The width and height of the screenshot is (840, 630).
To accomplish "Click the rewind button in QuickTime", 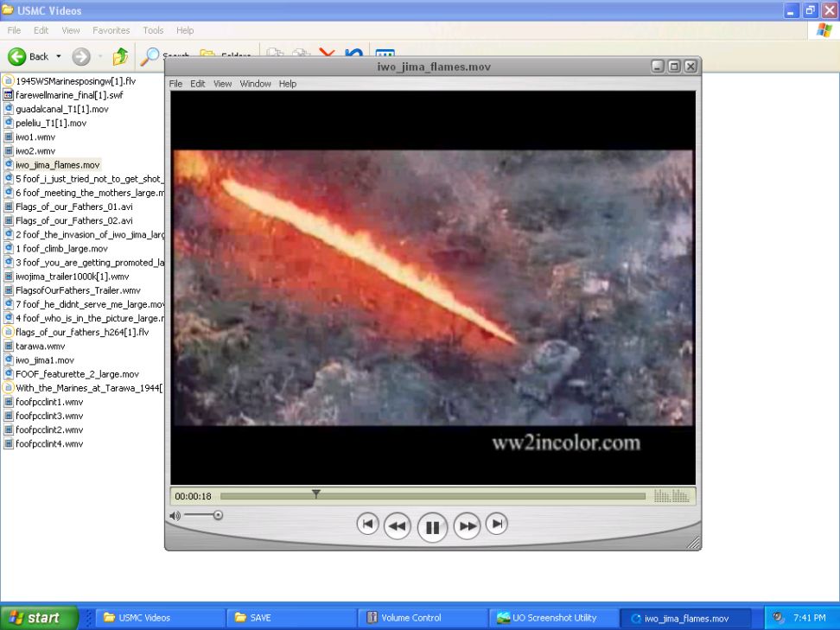I will (397, 526).
